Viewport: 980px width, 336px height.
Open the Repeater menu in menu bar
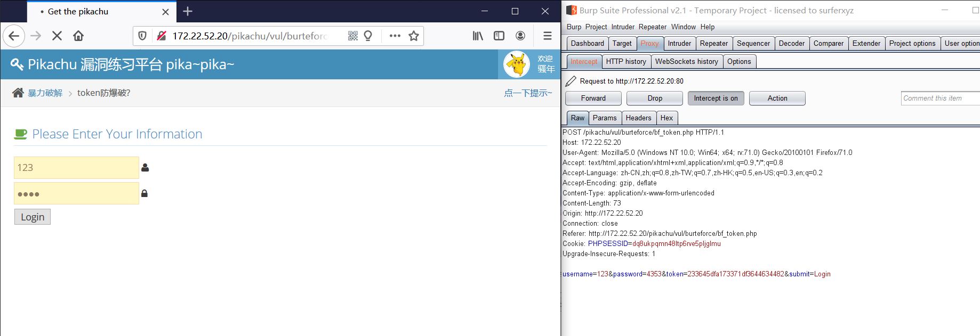653,27
